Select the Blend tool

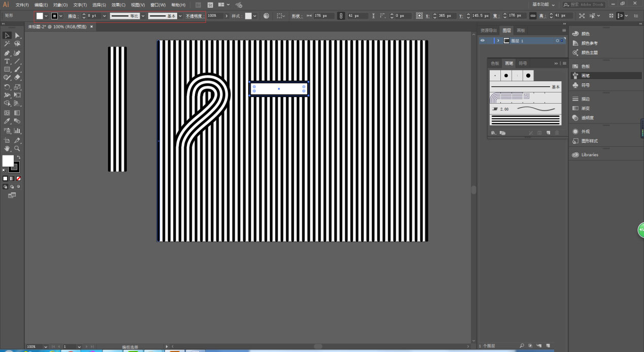(17, 121)
